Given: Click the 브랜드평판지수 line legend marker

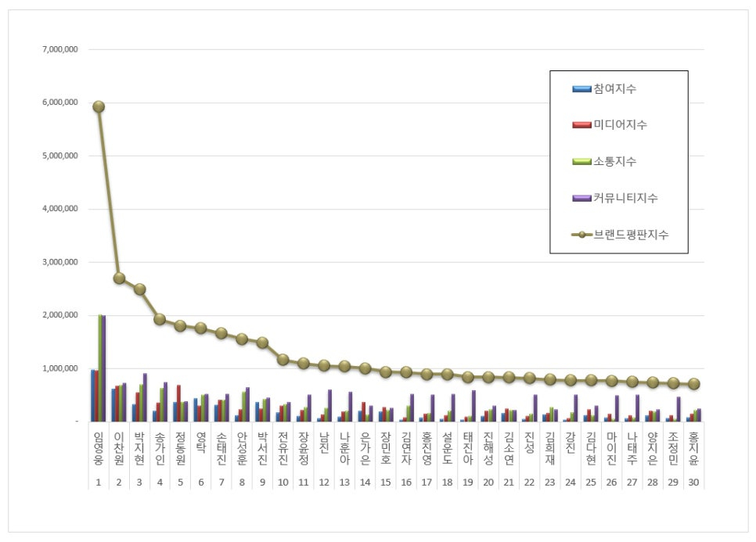Looking at the screenshot, I should click(x=582, y=235).
